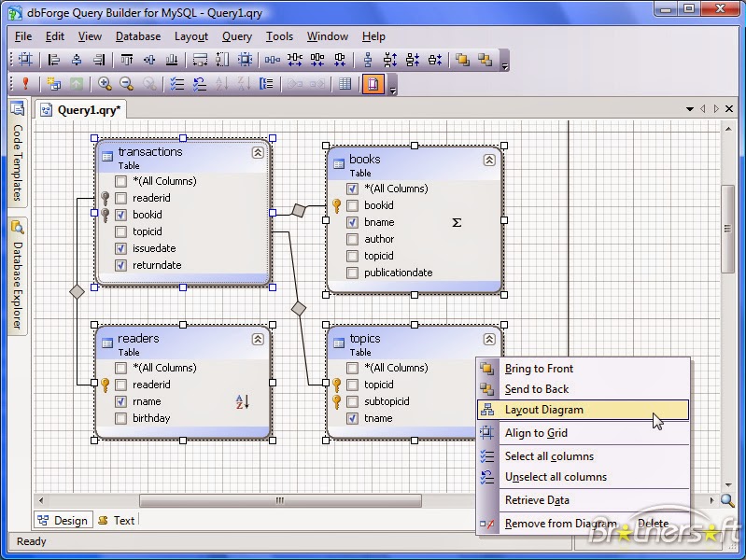Click the Align Bottoms toolbar icon
746x560 pixels.
[x=172, y=60]
